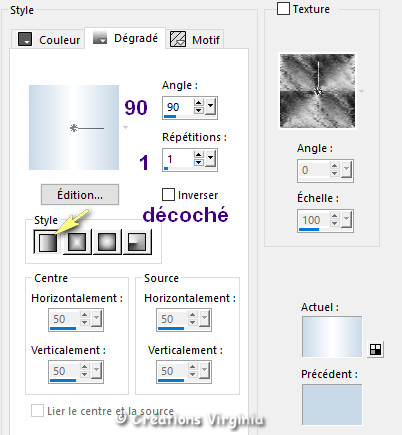
Task: Toggle Lier le centre et la source
Action: 37,411
